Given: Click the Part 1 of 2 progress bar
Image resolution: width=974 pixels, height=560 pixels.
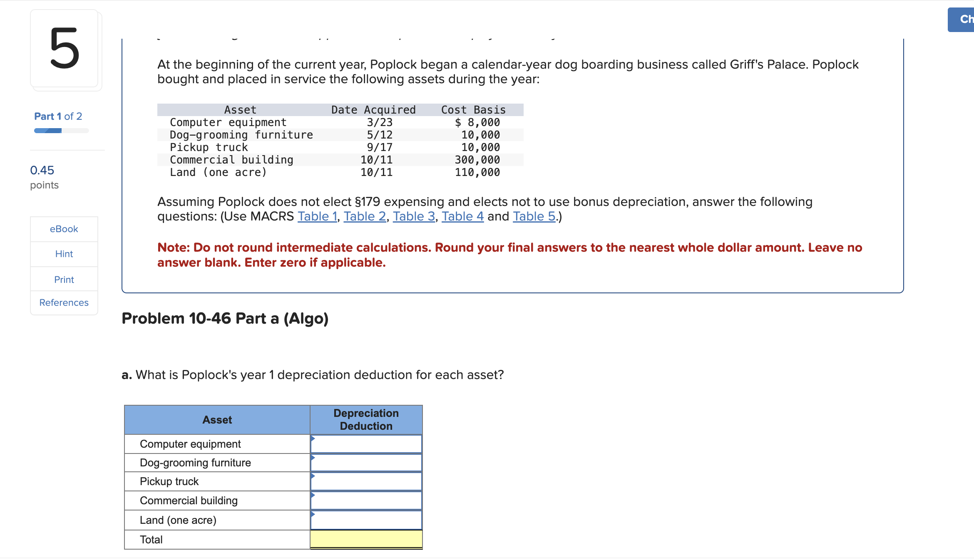Looking at the screenshot, I should 61,131.
